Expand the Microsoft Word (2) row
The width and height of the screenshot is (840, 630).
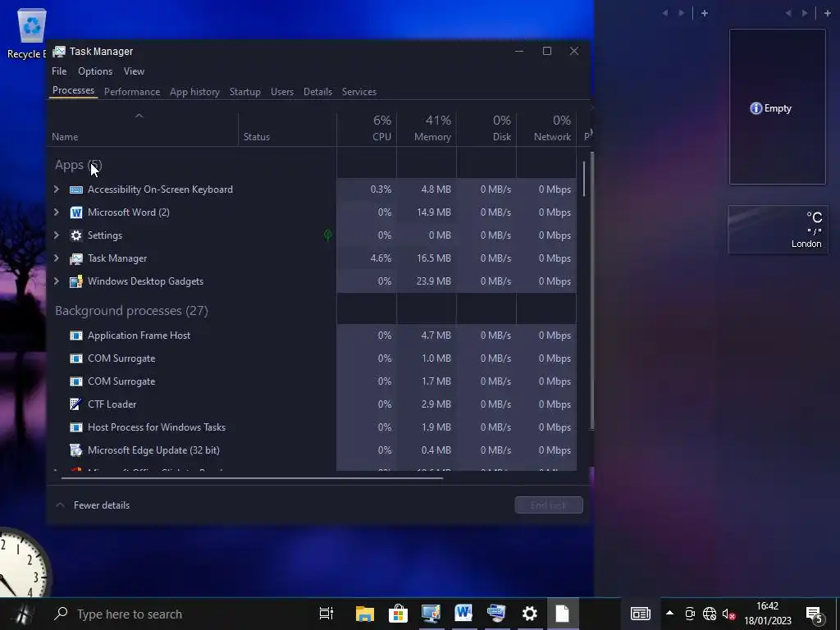pos(57,212)
